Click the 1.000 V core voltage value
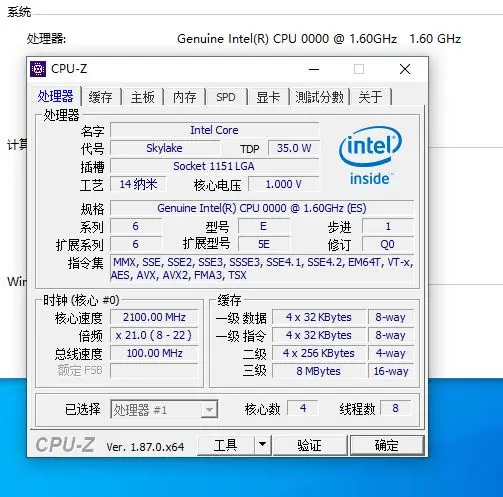503x497 pixels. (284, 184)
